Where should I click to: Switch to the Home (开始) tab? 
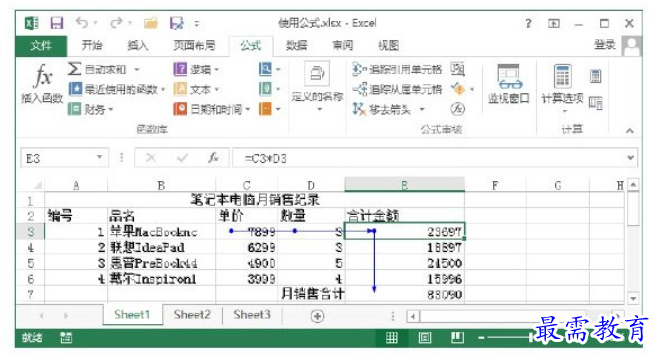point(92,45)
